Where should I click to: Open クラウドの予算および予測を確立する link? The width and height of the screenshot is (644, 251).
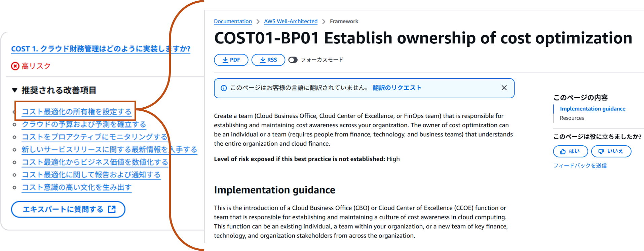(84, 124)
